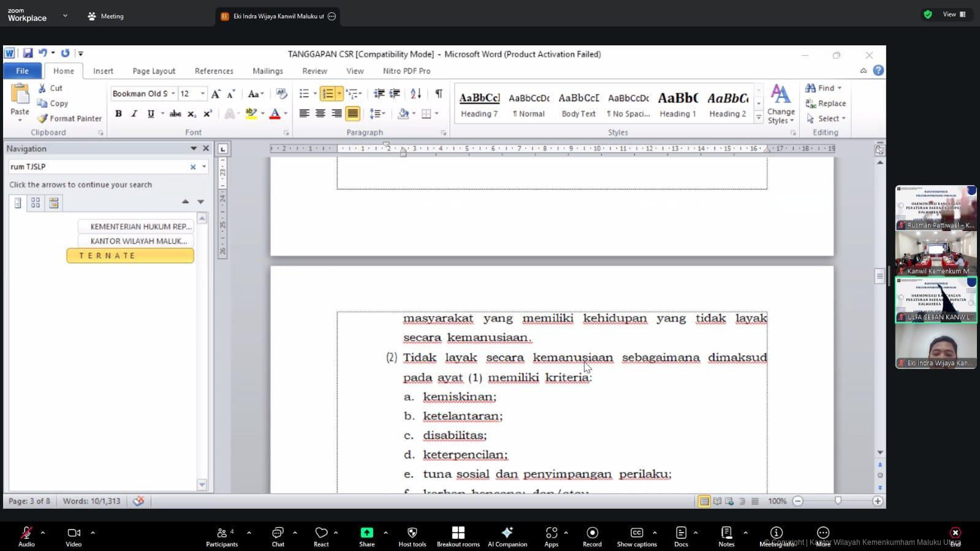Viewport: 980px width, 551px height.
Task: Click the Format Painter tool
Action: pos(69,118)
